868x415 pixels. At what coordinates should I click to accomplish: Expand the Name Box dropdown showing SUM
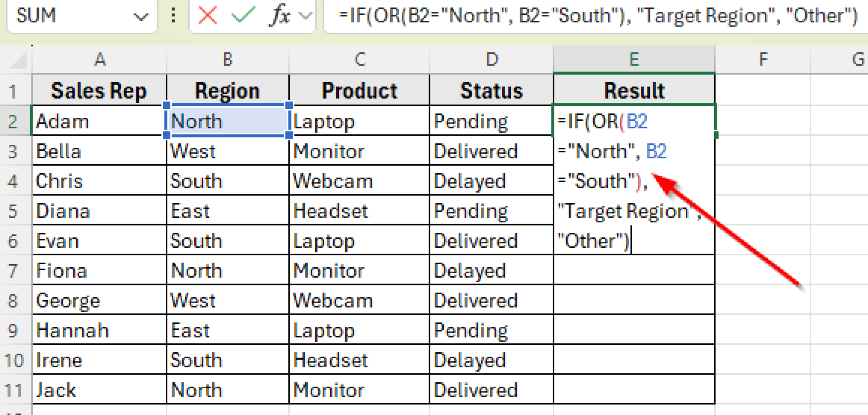pyautogui.click(x=140, y=16)
